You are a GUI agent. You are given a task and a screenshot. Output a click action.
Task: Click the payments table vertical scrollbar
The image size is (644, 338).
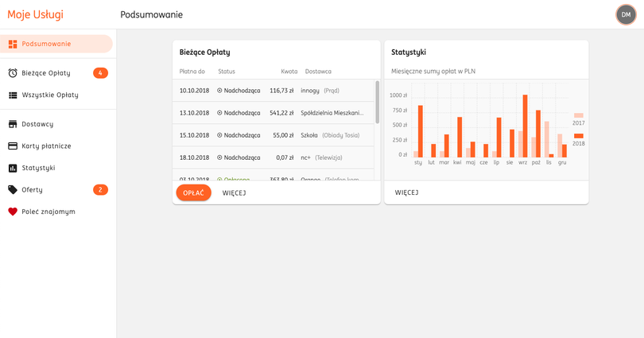377,103
